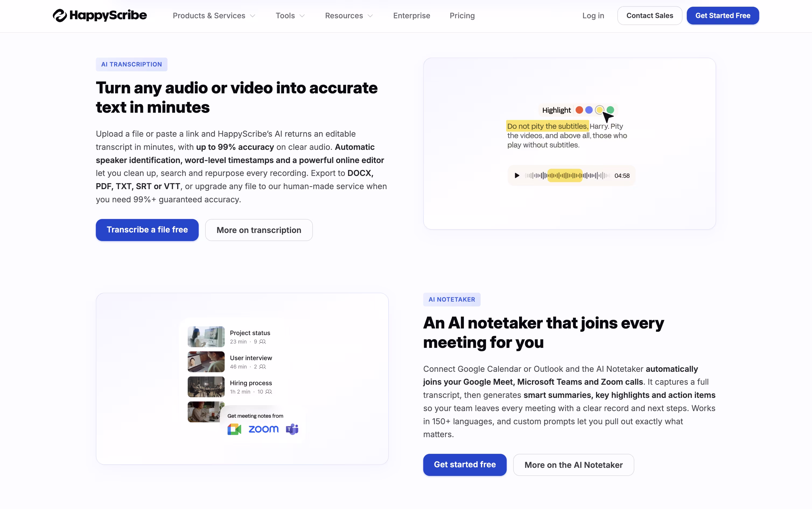Click the Highlight label
The image size is (812, 509).
click(556, 110)
